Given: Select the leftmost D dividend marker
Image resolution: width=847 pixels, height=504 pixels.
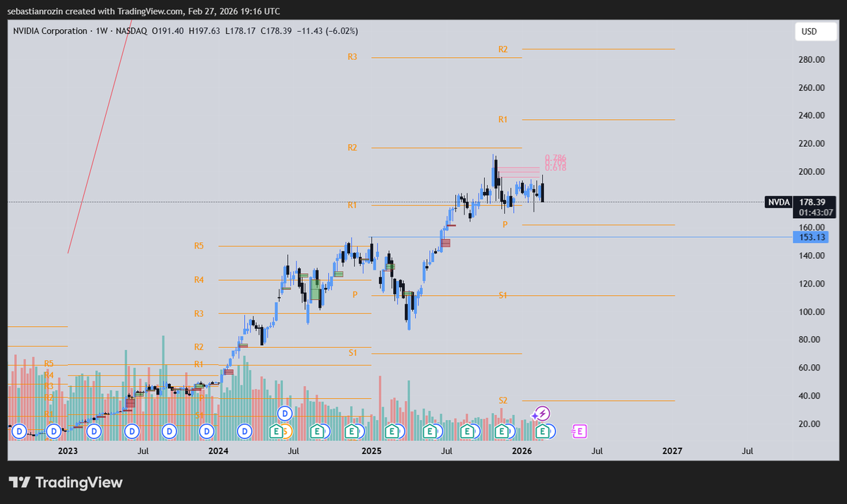Looking at the screenshot, I should click(x=19, y=431).
